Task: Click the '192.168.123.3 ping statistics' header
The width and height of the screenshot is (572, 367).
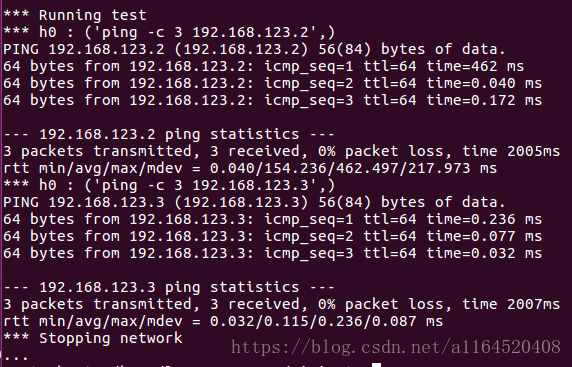Action: (169, 287)
